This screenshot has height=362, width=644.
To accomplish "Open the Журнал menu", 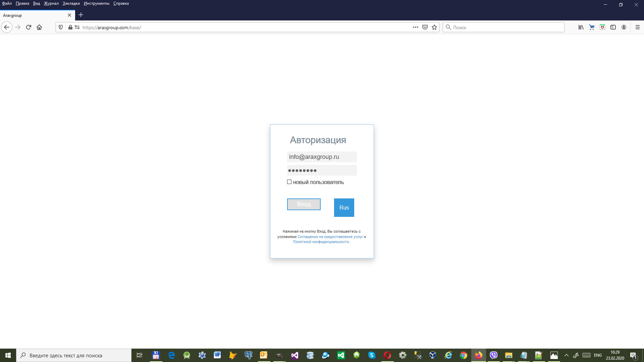I will click(x=51, y=3).
